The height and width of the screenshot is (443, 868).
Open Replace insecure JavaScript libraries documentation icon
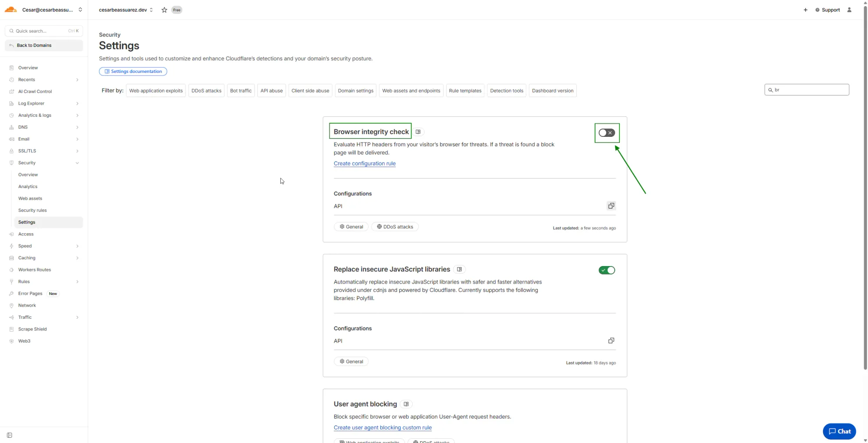pos(459,269)
